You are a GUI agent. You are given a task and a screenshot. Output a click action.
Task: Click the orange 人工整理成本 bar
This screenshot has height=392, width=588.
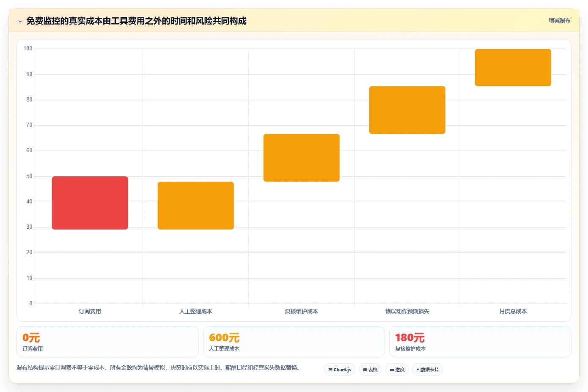[196, 206]
